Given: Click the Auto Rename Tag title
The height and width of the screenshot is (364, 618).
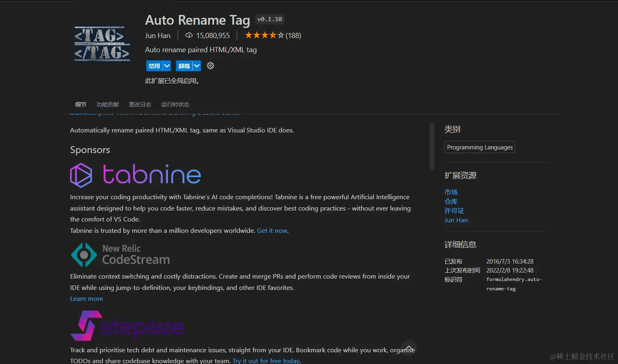Looking at the screenshot, I should coord(197,20).
